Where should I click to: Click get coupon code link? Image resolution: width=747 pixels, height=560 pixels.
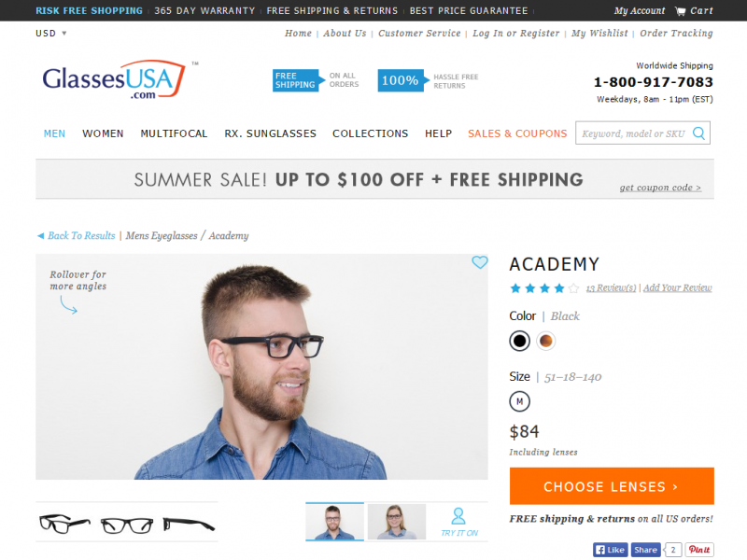pos(660,188)
